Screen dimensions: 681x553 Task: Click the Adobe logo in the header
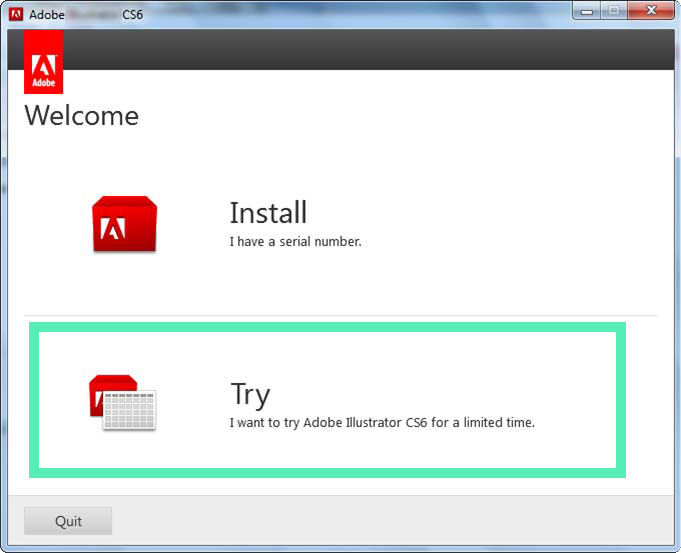click(x=43, y=62)
